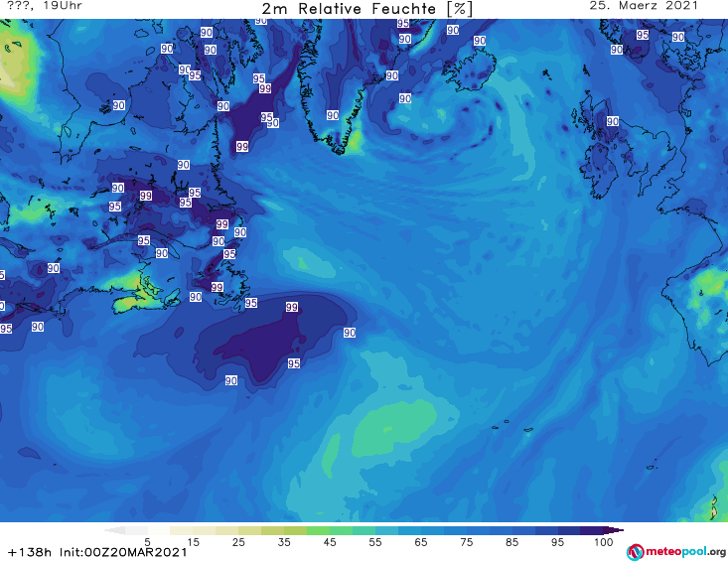Click the '99' label inside the large Atlantic purple blob
728x562 pixels.
(x=292, y=307)
